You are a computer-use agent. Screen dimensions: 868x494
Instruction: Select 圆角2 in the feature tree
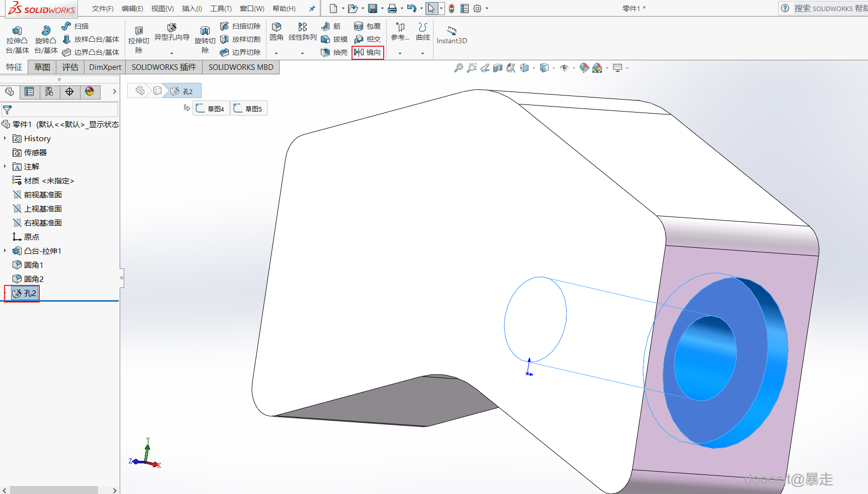34,279
